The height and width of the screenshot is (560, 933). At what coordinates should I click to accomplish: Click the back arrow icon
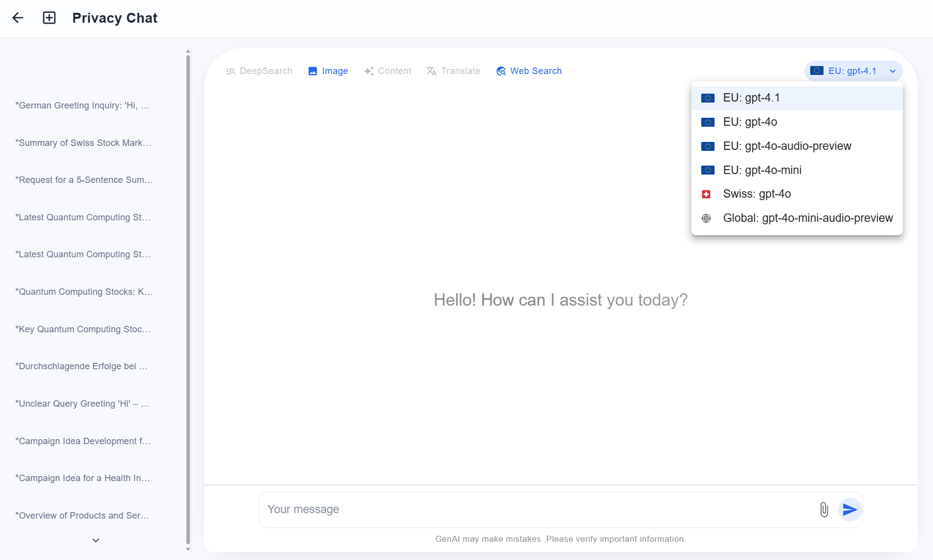coord(18,18)
